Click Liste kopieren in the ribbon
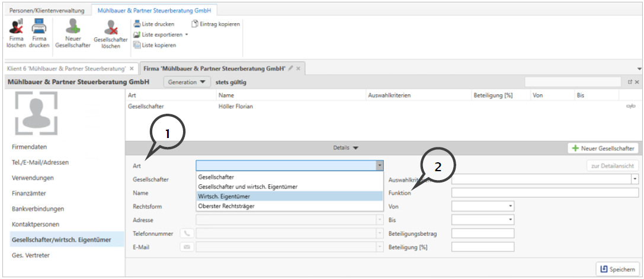Image resolution: width=644 pixels, height=279 pixels. tap(154, 45)
